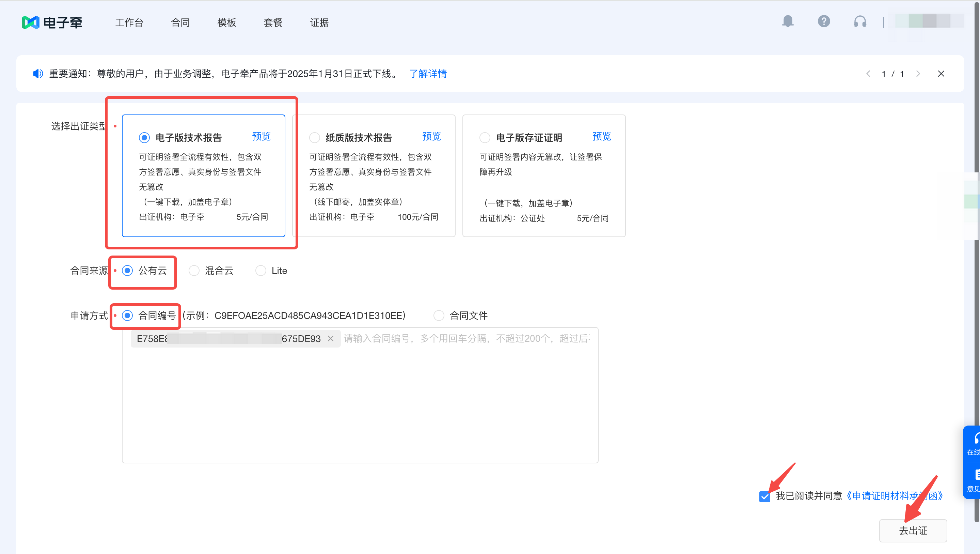The width and height of the screenshot is (980, 554).
Task: Click the 去出证 button
Action: pyautogui.click(x=913, y=530)
